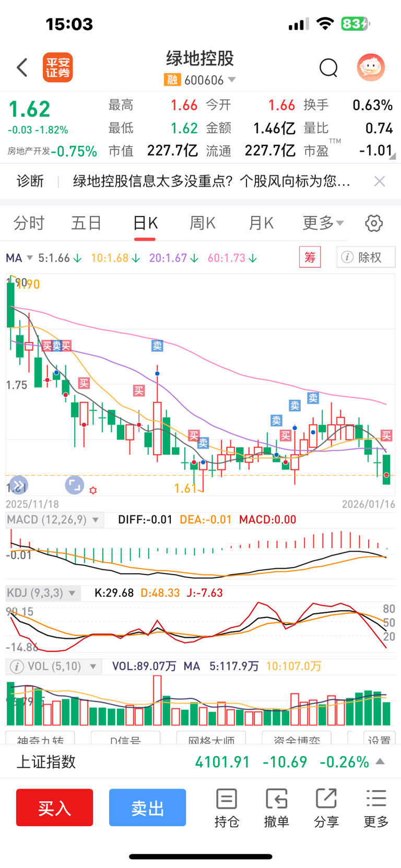Tap the 神奇九转 indicator button

click(40, 739)
